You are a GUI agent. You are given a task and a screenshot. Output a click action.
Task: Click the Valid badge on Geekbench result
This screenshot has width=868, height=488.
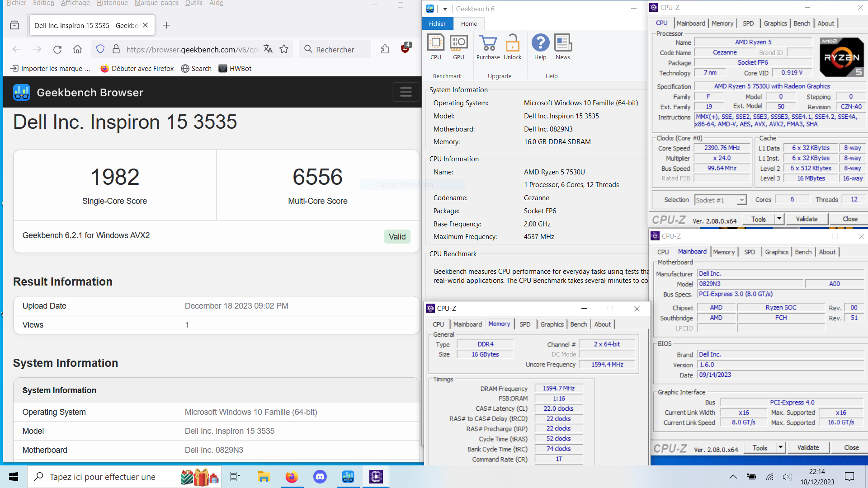pyautogui.click(x=397, y=236)
